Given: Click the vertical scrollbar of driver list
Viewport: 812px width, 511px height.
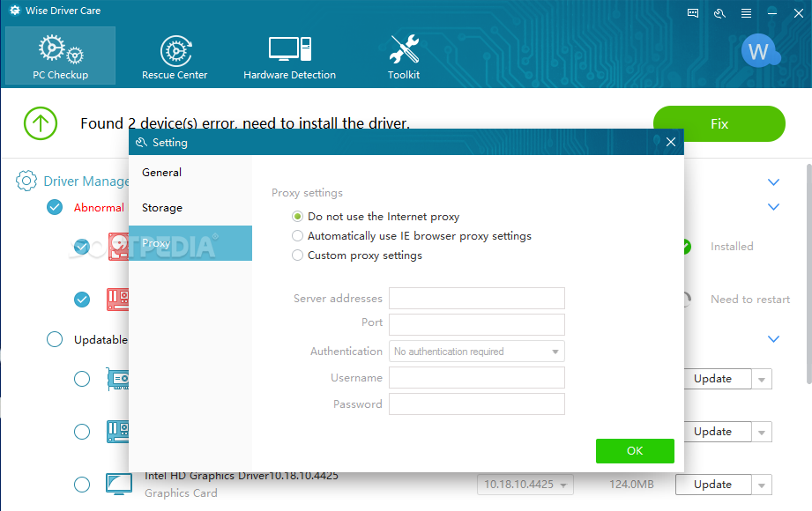Looking at the screenshot, I should tap(808, 274).
